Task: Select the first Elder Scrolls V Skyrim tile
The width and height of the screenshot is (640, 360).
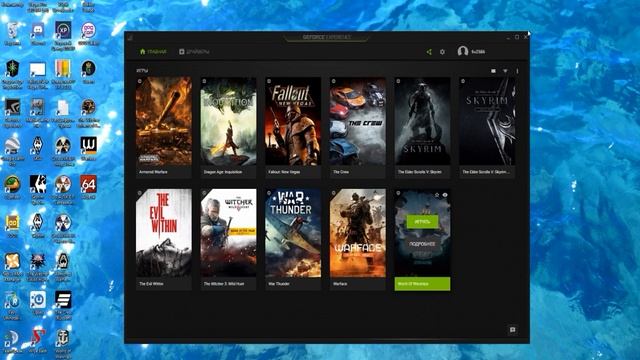Action: click(x=422, y=127)
